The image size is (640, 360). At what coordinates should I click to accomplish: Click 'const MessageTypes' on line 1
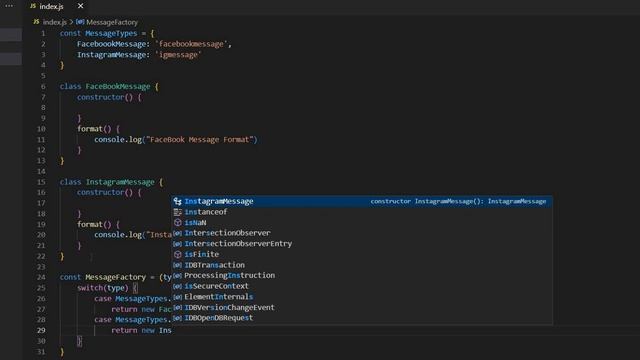(98, 33)
